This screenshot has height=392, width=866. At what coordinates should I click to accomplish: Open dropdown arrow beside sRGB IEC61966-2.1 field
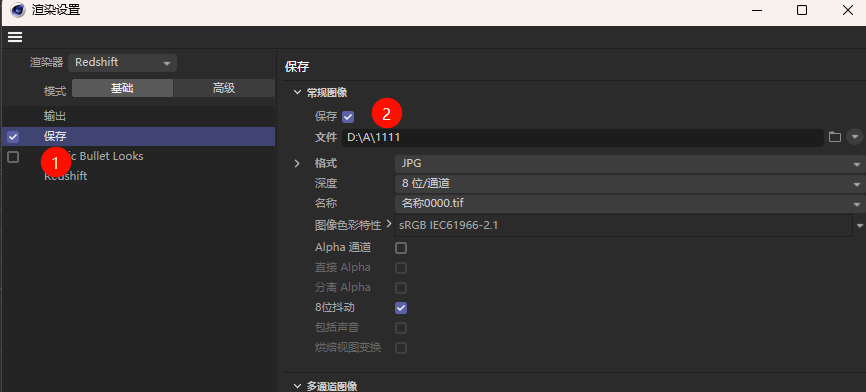860,225
